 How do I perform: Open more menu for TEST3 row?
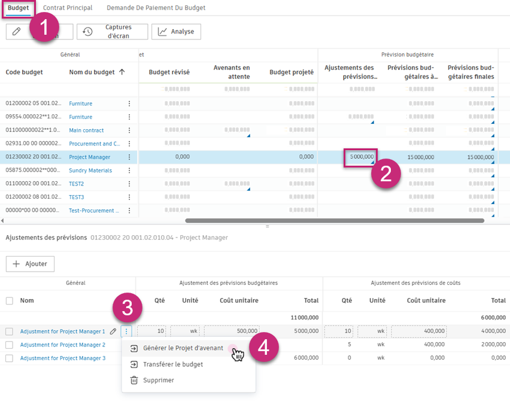(129, 197)
